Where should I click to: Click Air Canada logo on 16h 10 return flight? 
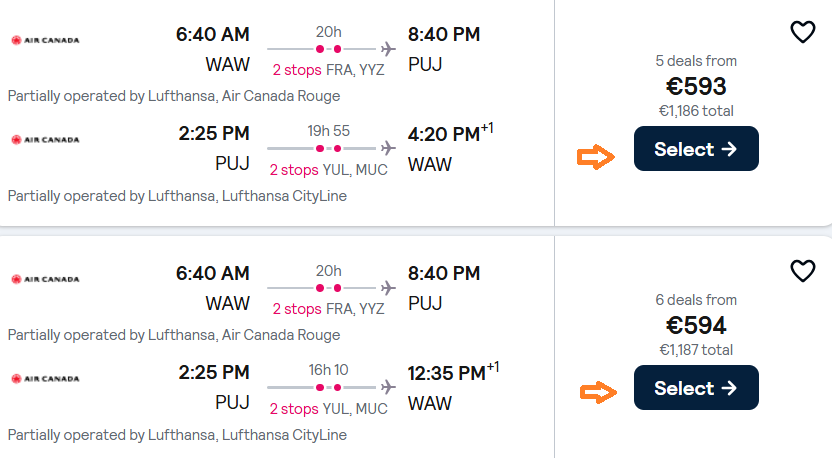(x=45, y=379)
